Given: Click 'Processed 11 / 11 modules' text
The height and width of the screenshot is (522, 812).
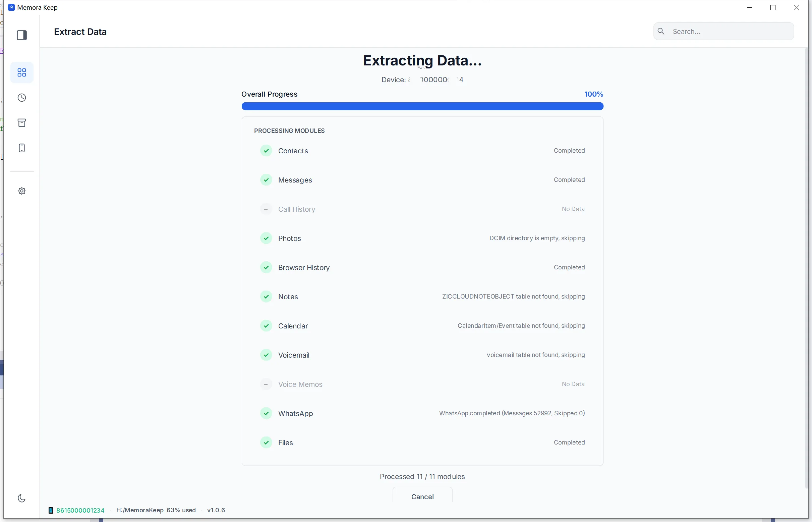Looking at the screenshot, I should coord(422,477).
